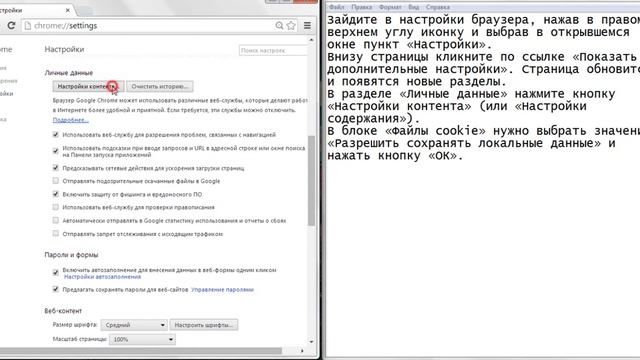Open the Формат menu in Notepad
This screenshot has width=640, height=360.
click(390, 7)
